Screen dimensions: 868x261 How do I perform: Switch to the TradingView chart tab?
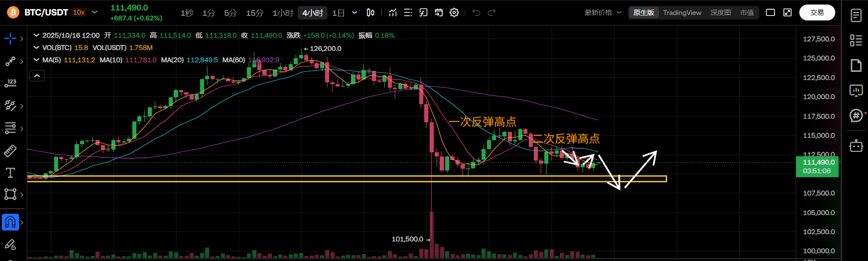pyautogui.click(x=682, y=13)
